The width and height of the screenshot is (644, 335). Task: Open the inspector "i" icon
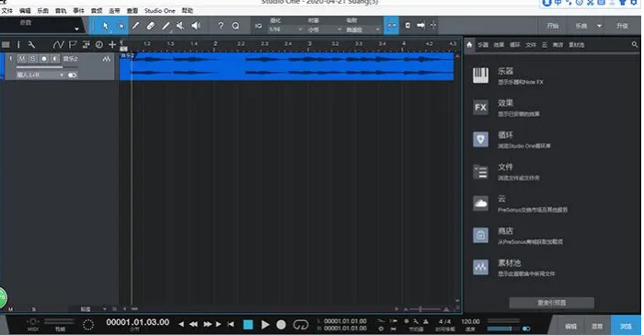[18, 44]
